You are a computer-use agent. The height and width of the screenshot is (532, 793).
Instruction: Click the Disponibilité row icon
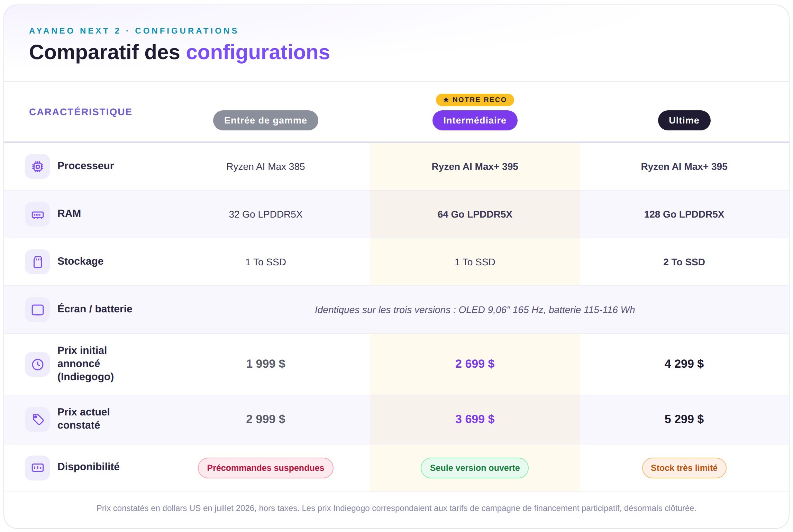(x=37, y=468)
